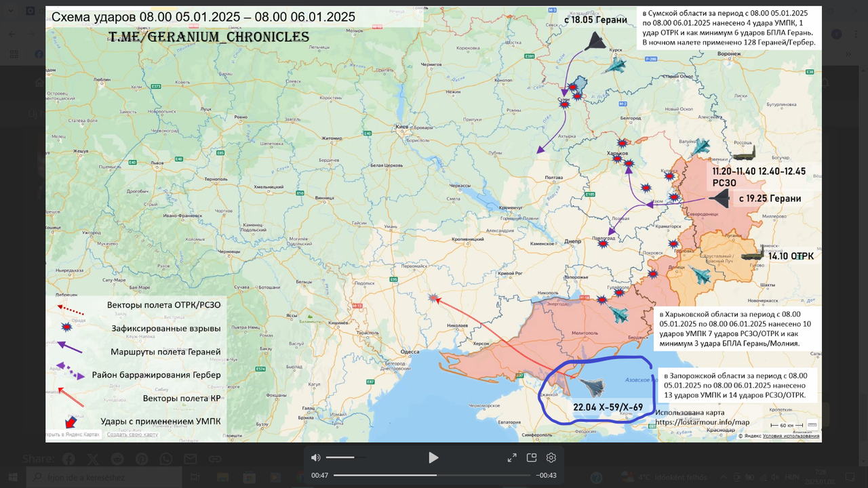The image size is (868, 488).
Task: Click legend entry 'Векторы полета ОТРК/РСЗО'
Action: point(163,305)
